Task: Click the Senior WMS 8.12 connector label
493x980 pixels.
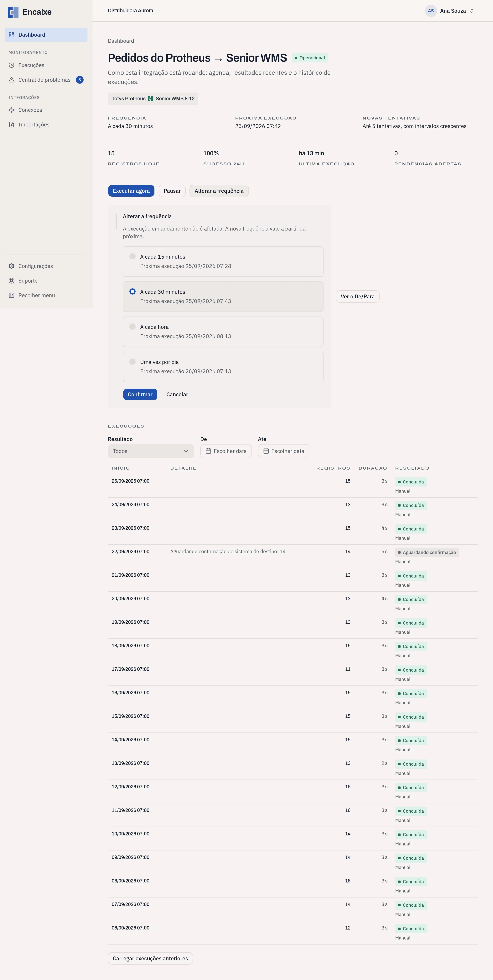Action: [175, 99]
